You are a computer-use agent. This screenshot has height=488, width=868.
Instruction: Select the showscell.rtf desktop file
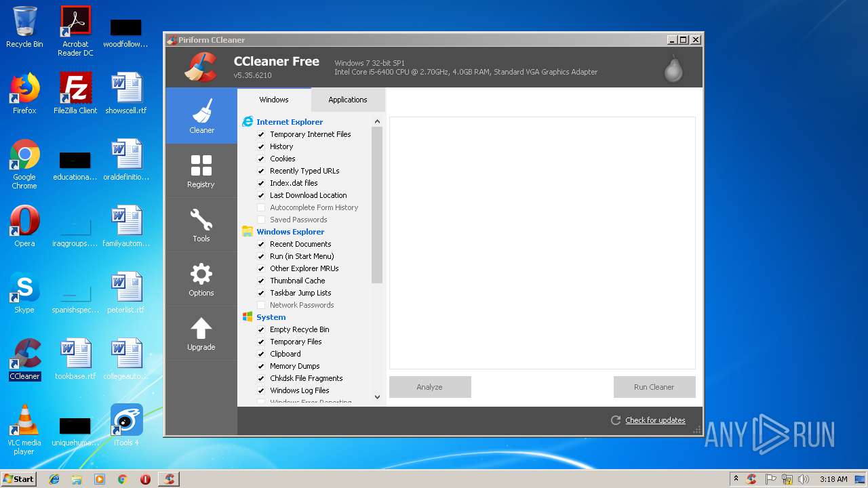tap(126, 94)
